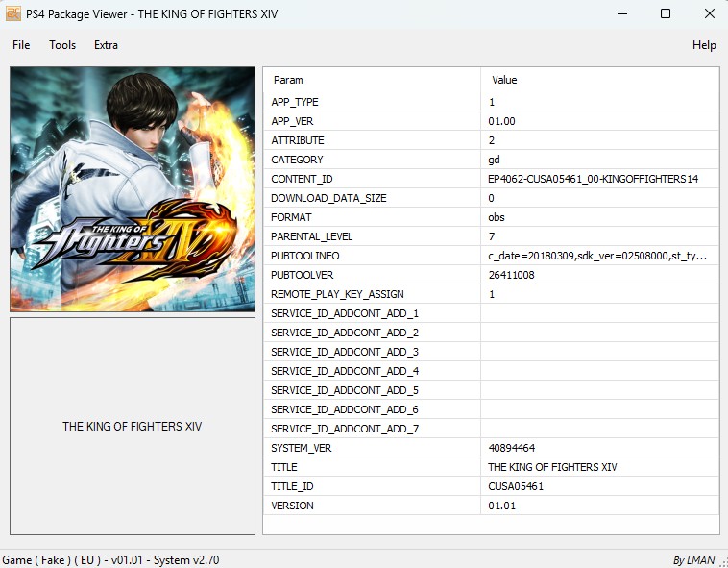The height and width of the screenshot is (568, 728).
Task: Click the c_date=20180309 PUBTOOLINFO value
Action: [597, 256]
